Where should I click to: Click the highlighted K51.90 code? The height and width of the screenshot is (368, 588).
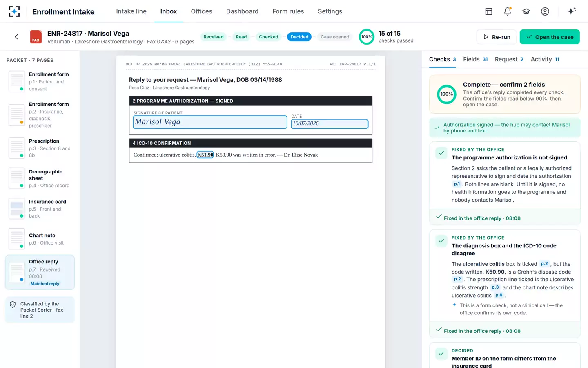(205, 155)
